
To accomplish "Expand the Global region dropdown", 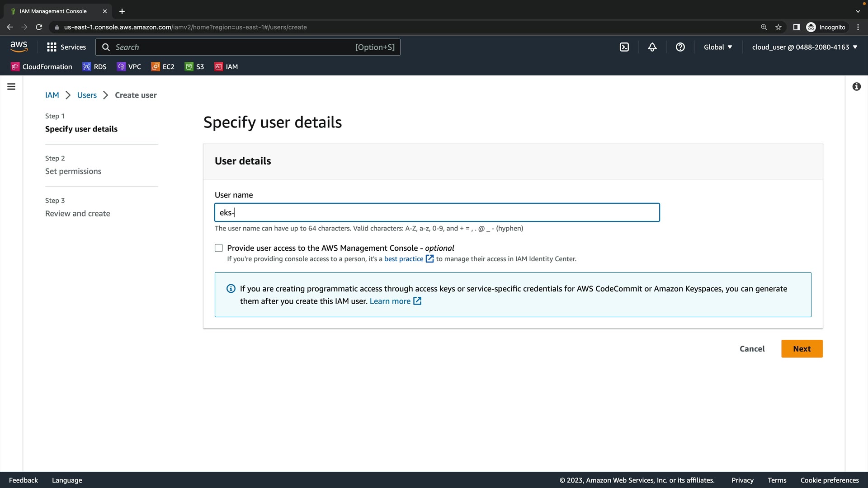I will tap(717, 47).
